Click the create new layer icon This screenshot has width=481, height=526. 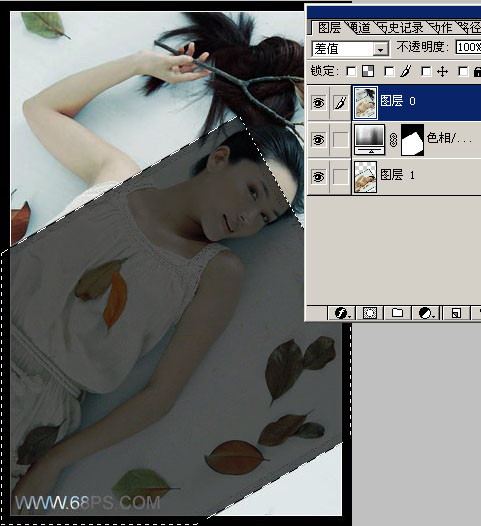coord(456,313)
